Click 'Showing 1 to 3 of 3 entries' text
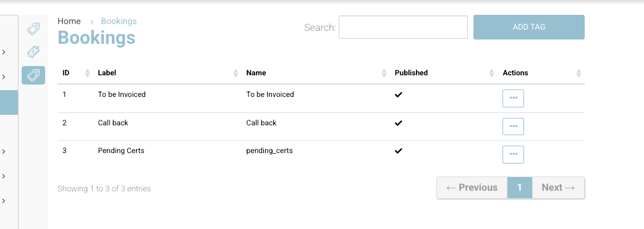Viewport: 644px width, 229px height. pyautogui.click(x=104, y=189)
